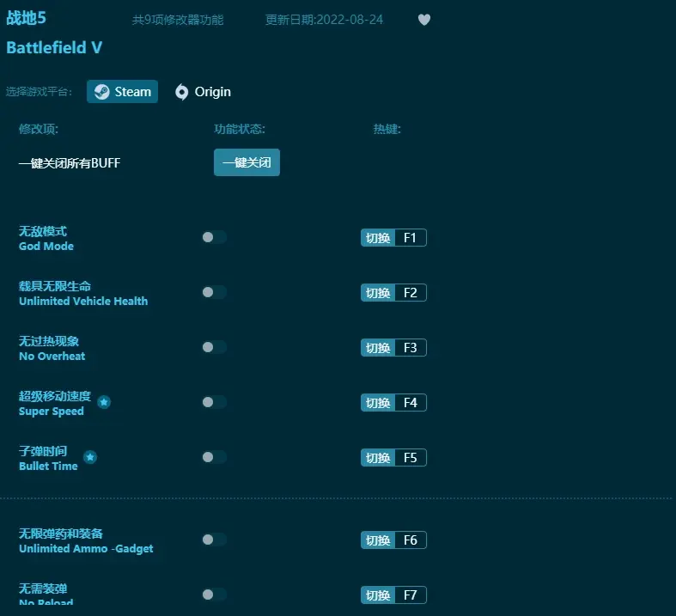Click the Super Speed label
Image resolution: width=676 pixels, height=616 pixels.
pos(52,412)
